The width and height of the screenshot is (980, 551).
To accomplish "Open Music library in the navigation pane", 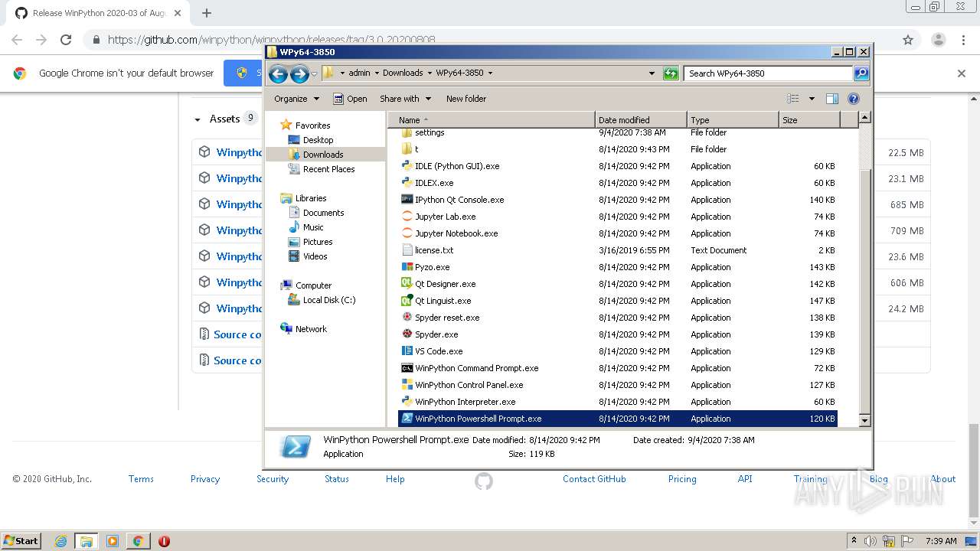I will (x=313, y=227).
